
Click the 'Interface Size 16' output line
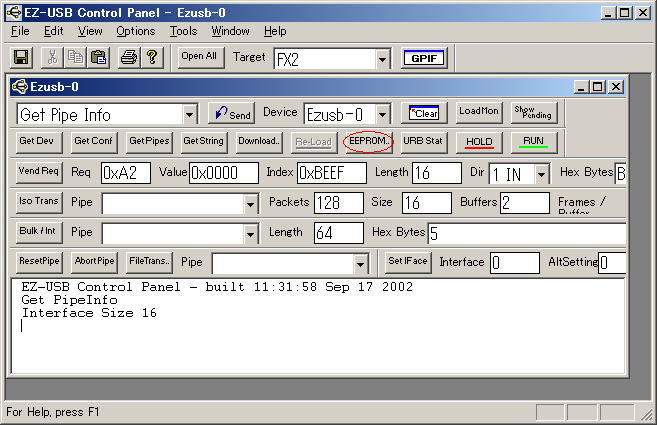point(89,313)
